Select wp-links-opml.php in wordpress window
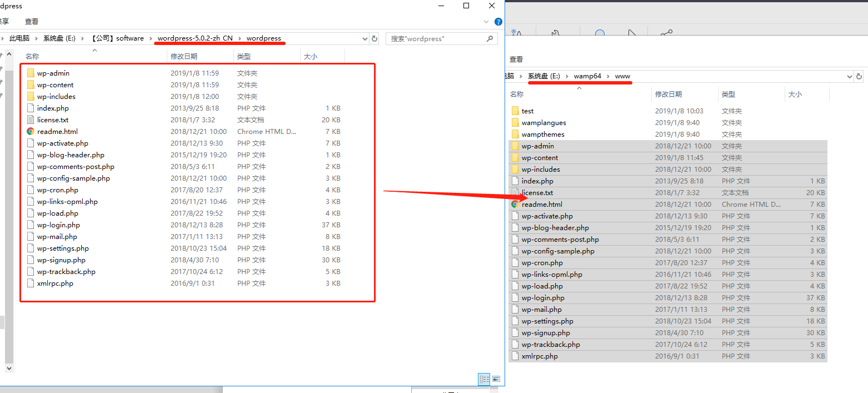Viewport: 868px width, 393px height. tap(67, 201)
